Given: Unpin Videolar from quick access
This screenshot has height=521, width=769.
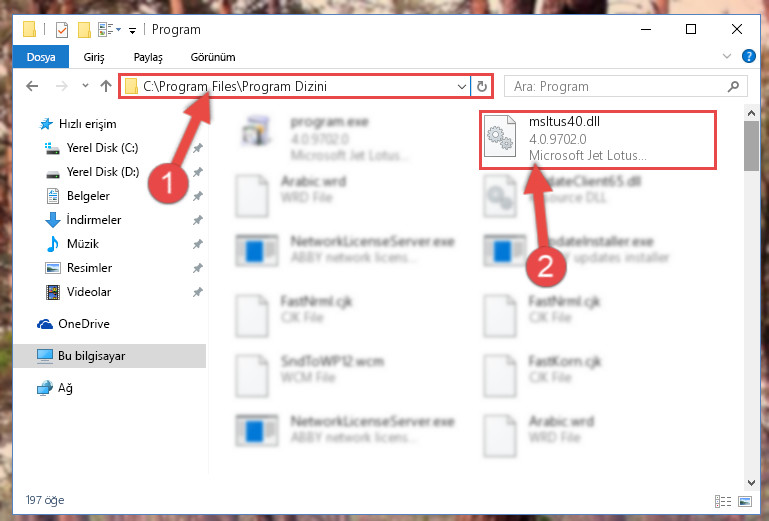Looking at the screenshot, I should click(198, 292).
